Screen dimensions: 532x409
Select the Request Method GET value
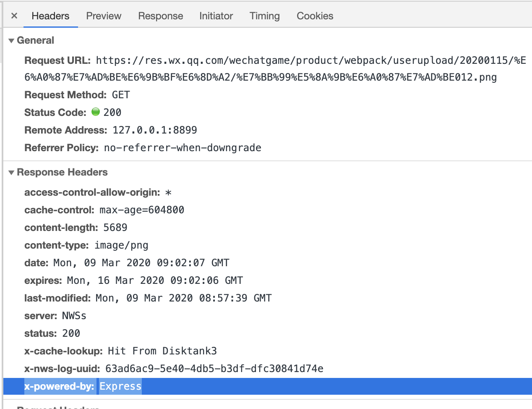click(121, 95)
